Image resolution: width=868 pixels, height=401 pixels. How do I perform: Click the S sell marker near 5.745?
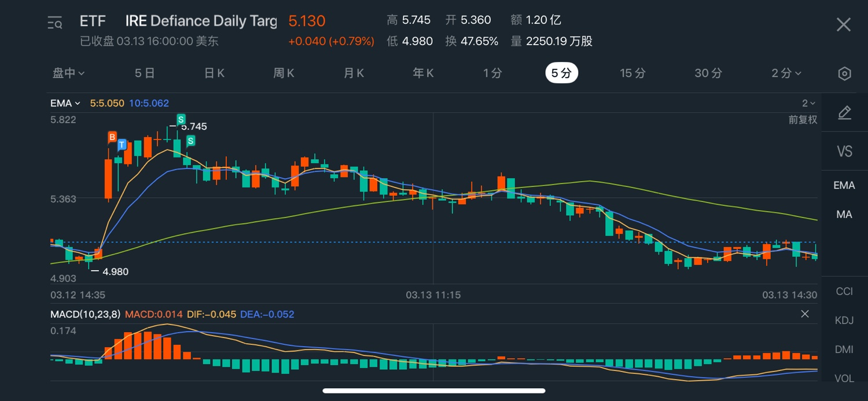tap(181, 120)
